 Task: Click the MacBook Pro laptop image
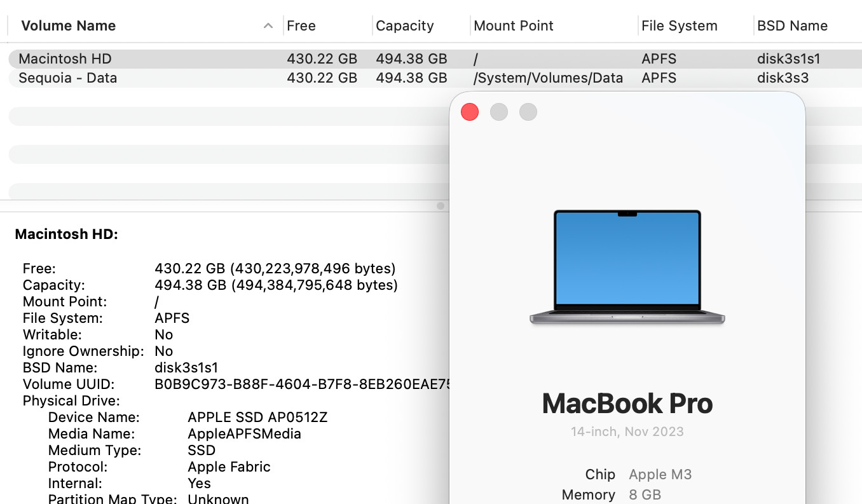point(627,268)
